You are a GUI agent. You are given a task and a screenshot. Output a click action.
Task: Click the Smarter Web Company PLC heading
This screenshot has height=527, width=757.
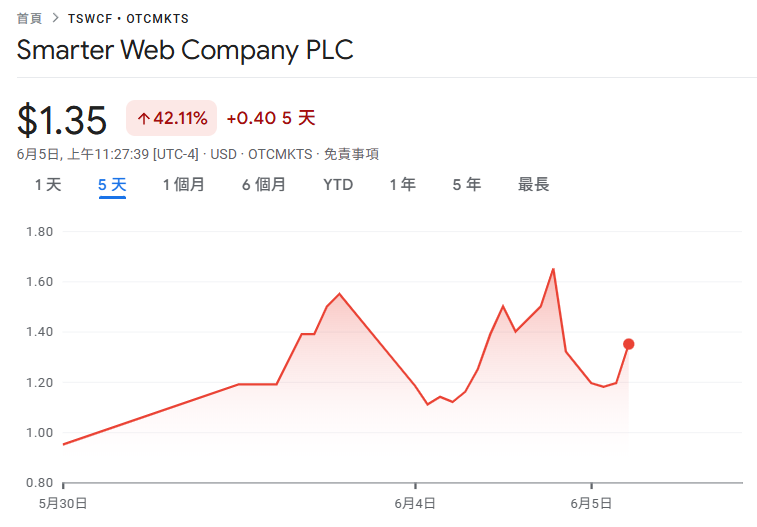pyautogui.click(x=186, y=50)
